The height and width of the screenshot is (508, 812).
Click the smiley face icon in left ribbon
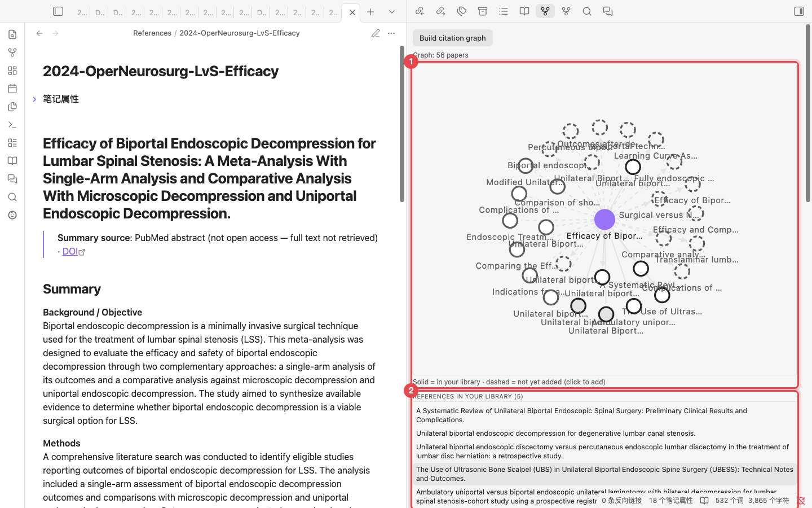(12, 215)
